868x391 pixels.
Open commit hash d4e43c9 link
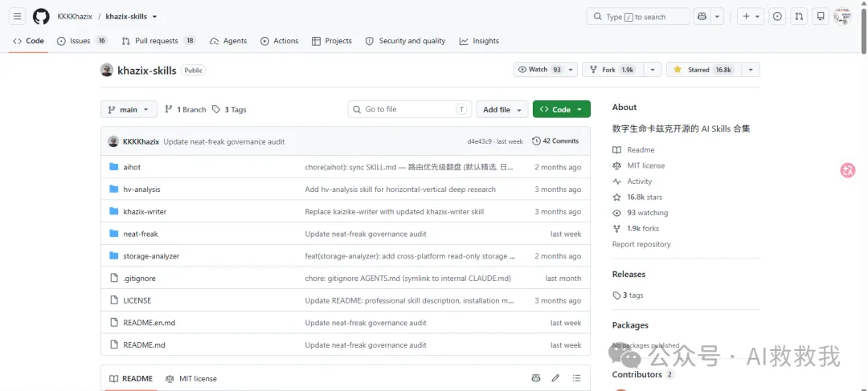(479, 141)
